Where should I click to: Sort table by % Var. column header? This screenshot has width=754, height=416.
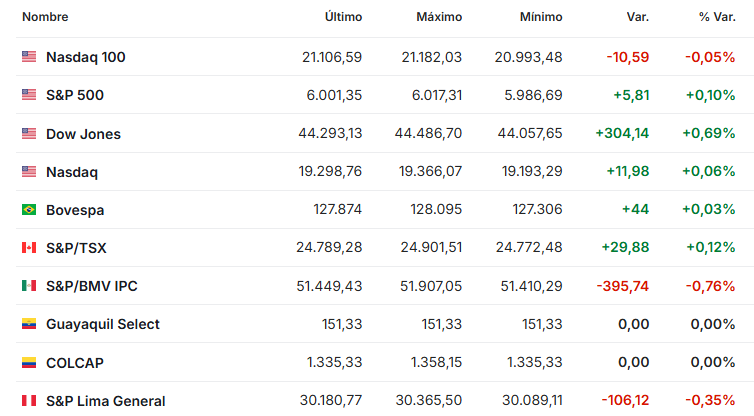coord(717,17)
